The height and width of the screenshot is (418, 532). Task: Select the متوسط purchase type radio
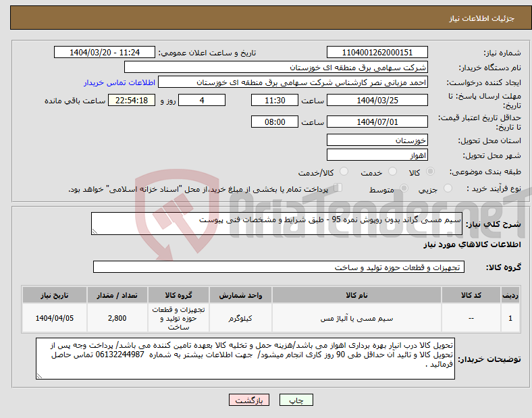point(404,188)
